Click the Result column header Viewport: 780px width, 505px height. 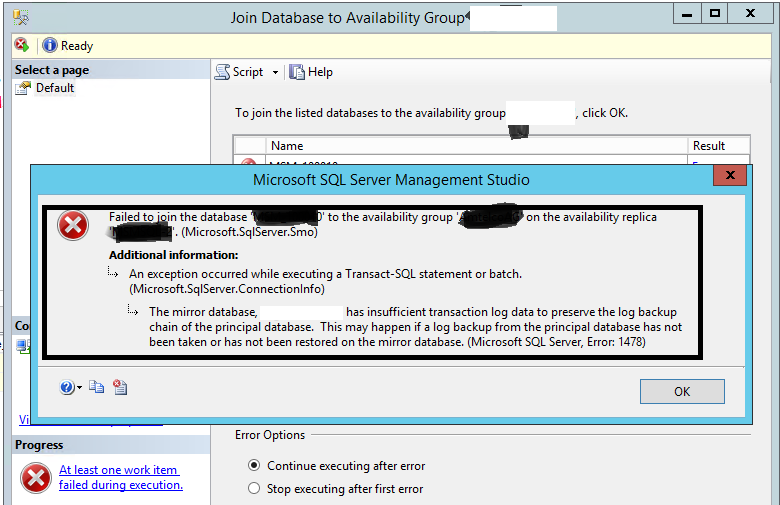(718, 146)
